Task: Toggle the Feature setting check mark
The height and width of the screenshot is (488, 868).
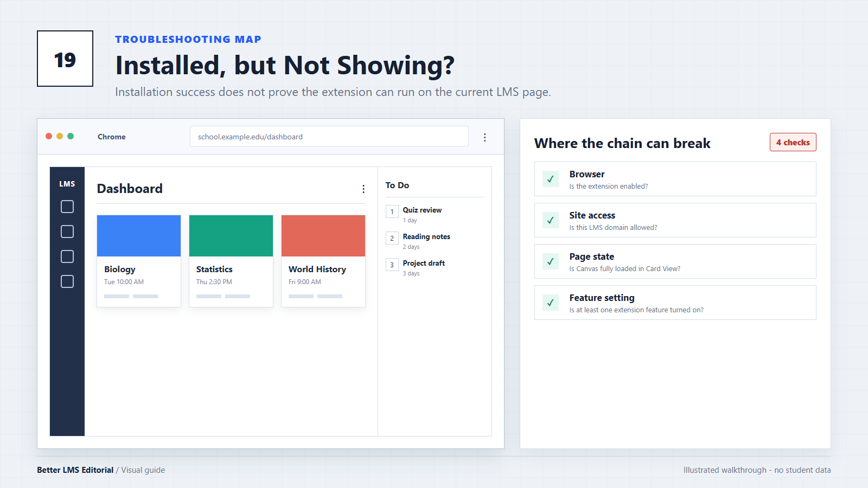Action: tap(551, 303)
